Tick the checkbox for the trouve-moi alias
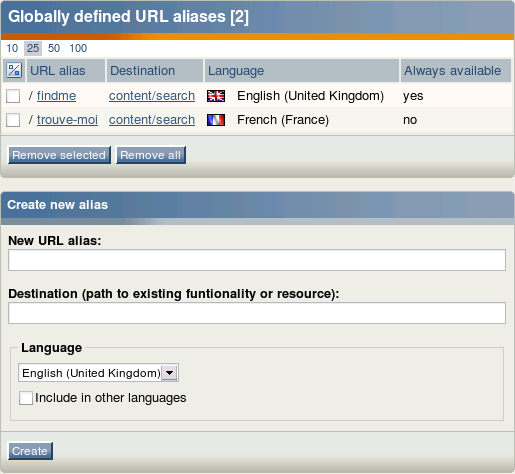The image size is (515, 474). pos(13,120)
